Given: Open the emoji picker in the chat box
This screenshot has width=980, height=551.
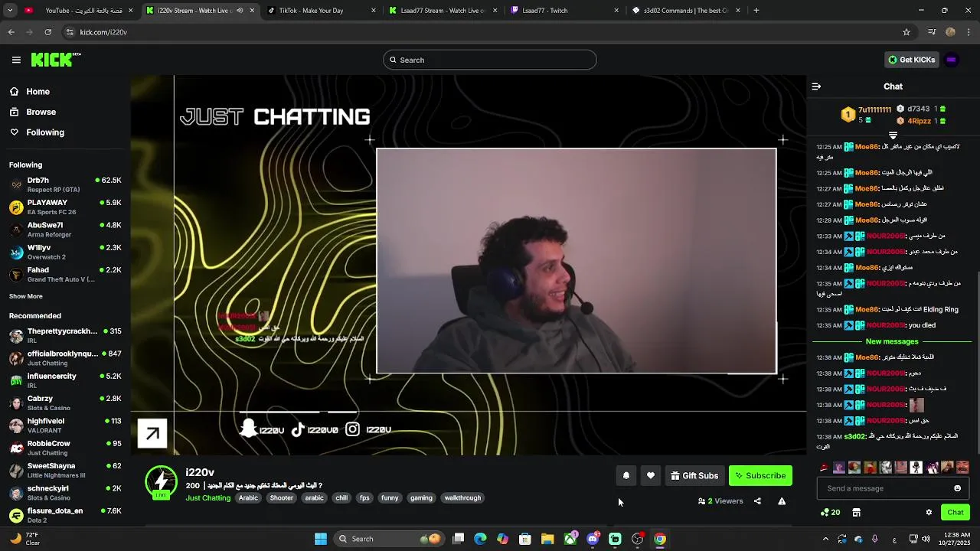Looking at the screenshot, I should (x=957, y=488).
